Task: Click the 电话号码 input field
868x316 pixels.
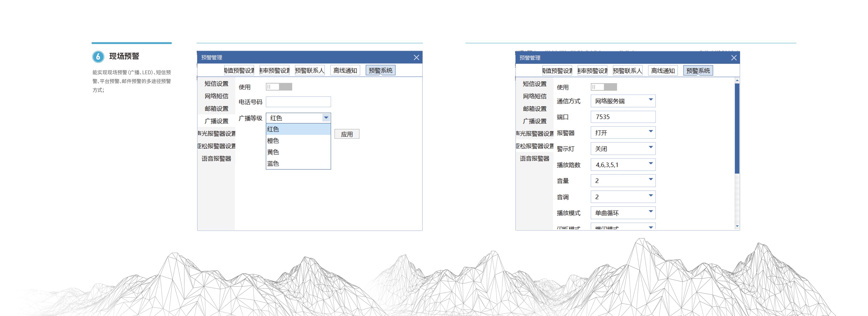Action: click(298, 102)
